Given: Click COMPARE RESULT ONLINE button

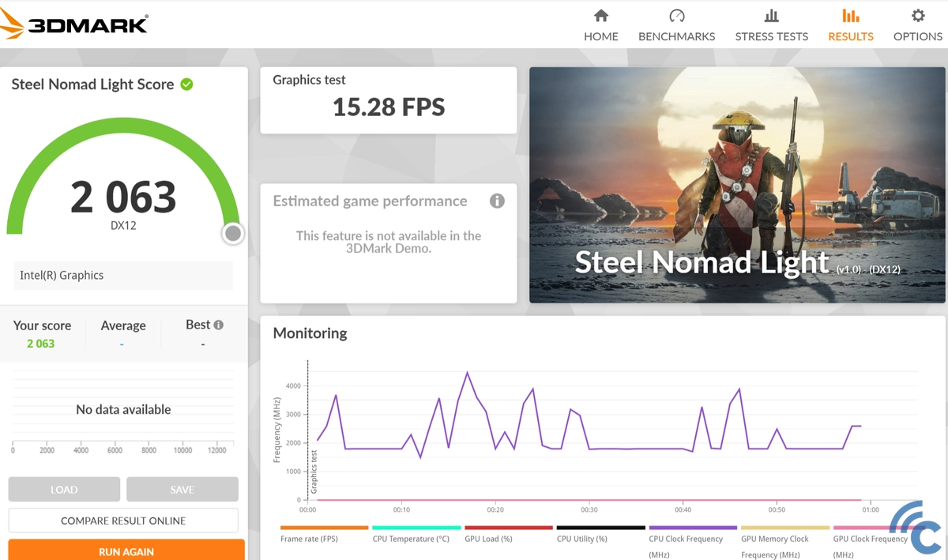Looking at the screenshot, I should [123, 521].
